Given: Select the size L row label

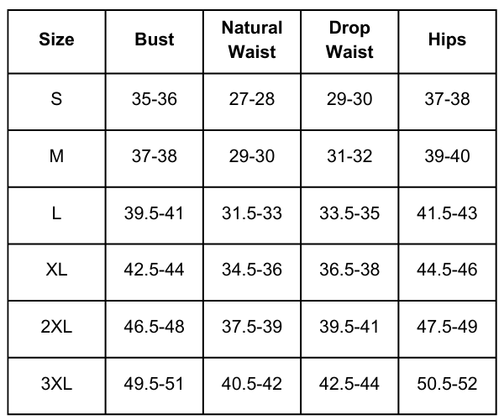Looking at the screenshot, I should point(56,213).
